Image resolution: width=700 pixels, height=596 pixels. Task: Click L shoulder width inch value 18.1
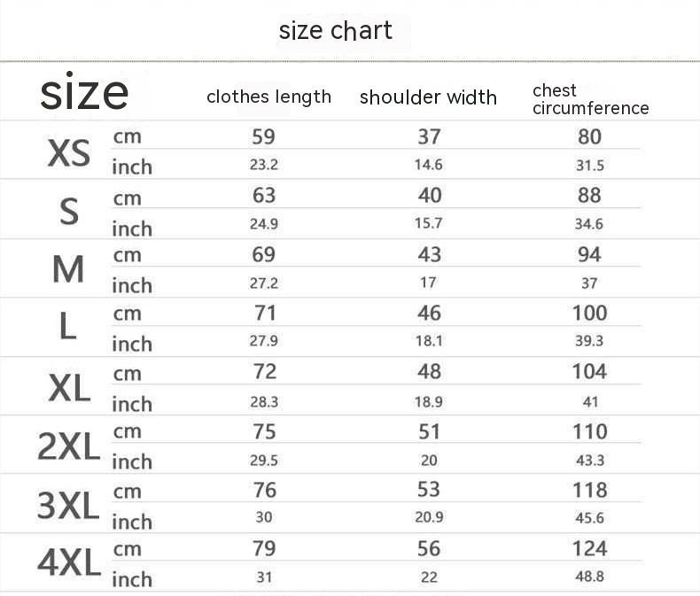tap(429, 341)
